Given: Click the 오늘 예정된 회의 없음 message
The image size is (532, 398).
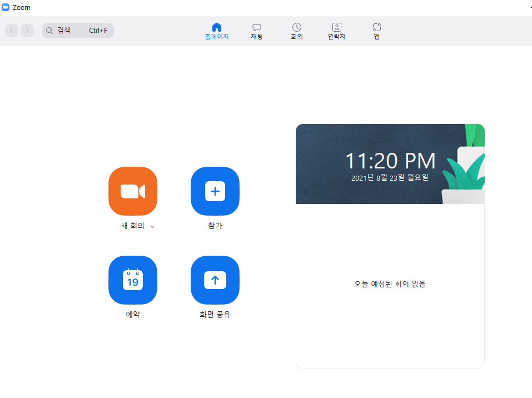Looking at the screenshot, I should point(390,284).
